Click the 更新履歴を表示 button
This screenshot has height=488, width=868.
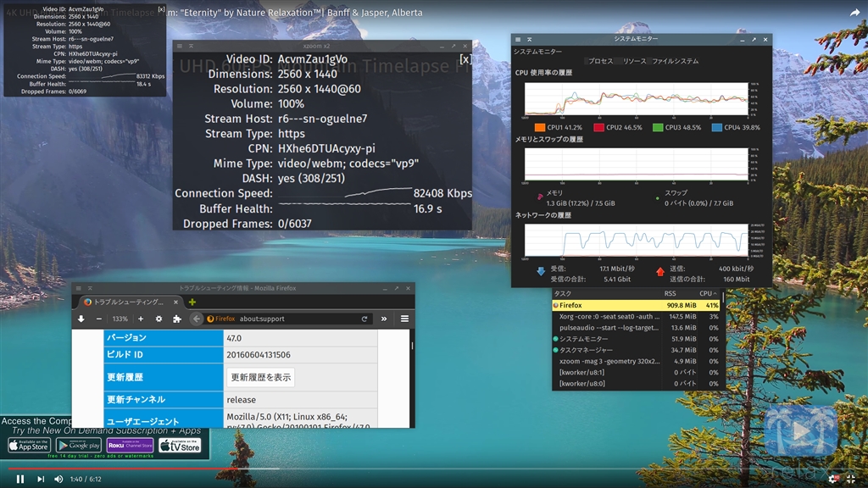tap(260, 377)
